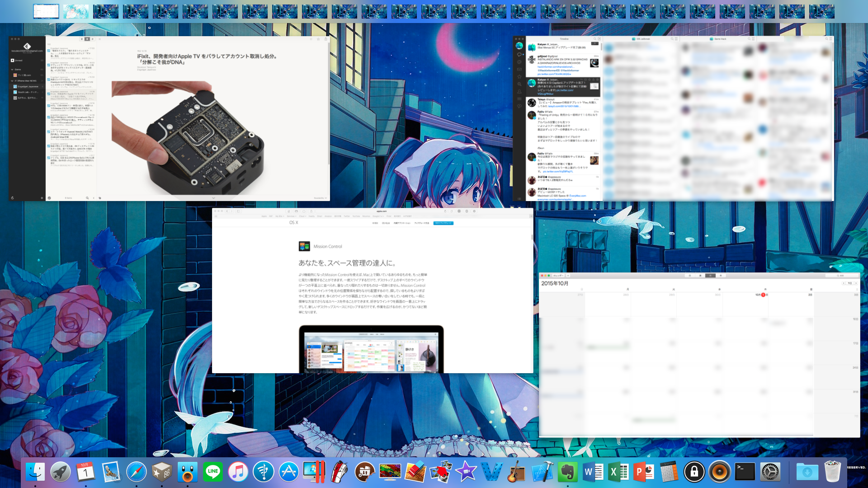Viewport: 868px width, 488px height.
Task: Click selected Kotyan El Capitan tweet
Action: point(563,87)
